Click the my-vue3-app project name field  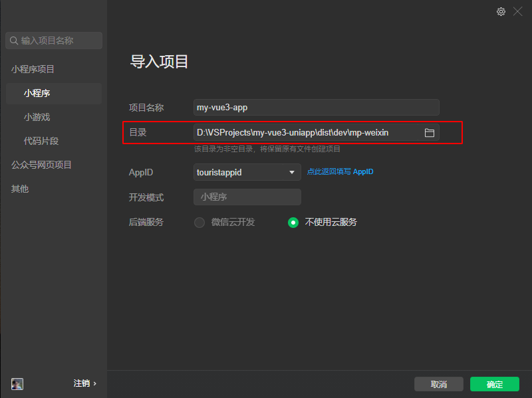(x=316, y=107)
